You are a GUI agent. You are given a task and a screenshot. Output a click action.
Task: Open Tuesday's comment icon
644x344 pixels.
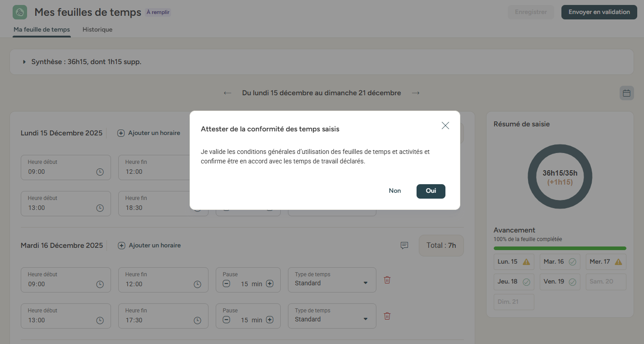[404, 246]
